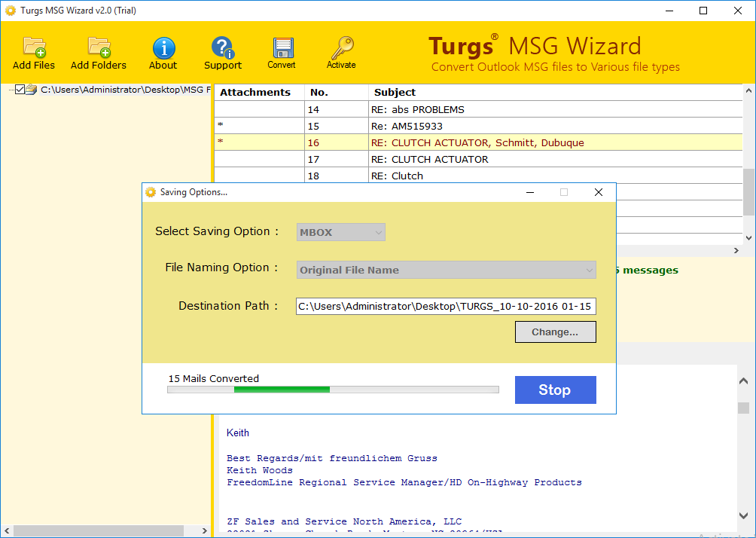Click the Activate key icon
This screenshot has height=538, width=756.
(x=342, y=47)
